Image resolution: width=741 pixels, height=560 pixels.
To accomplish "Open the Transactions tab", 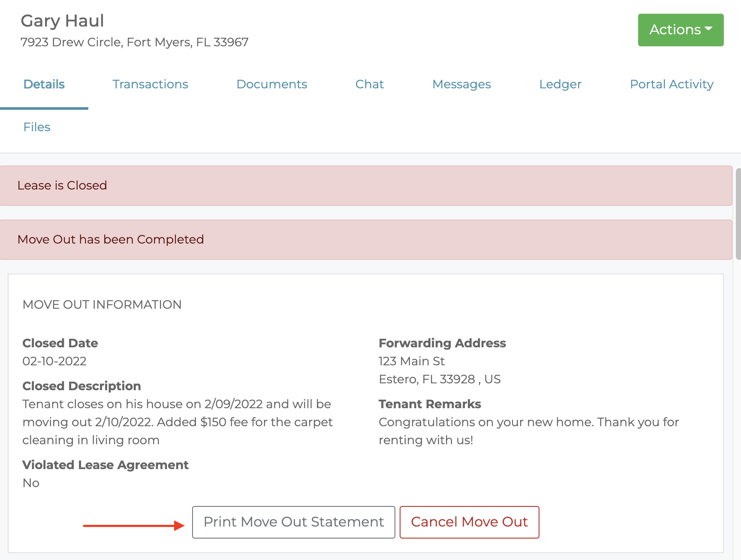I will tap(150, 84).
